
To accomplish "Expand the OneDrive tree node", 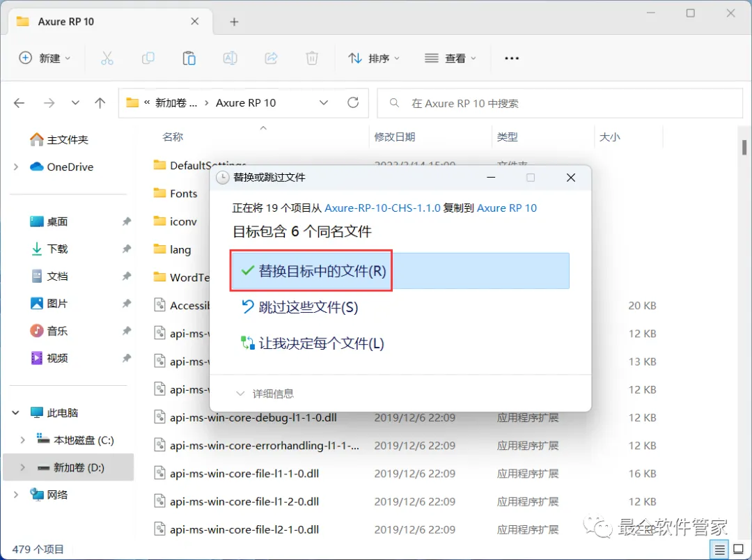I will 16,167.
